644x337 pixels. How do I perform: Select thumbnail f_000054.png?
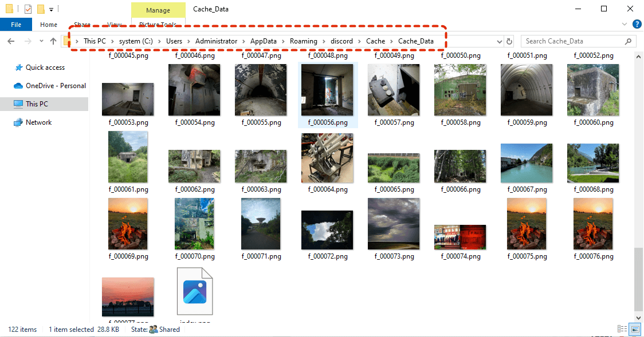pos(194,90)
